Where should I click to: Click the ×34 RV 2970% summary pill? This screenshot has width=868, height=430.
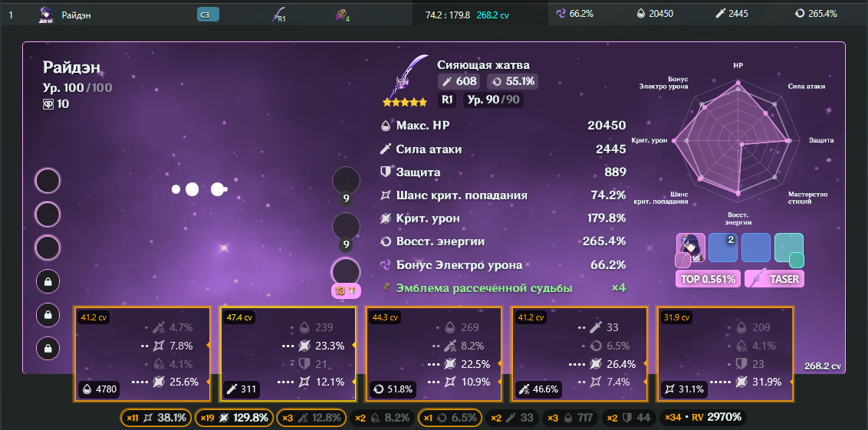703,418
